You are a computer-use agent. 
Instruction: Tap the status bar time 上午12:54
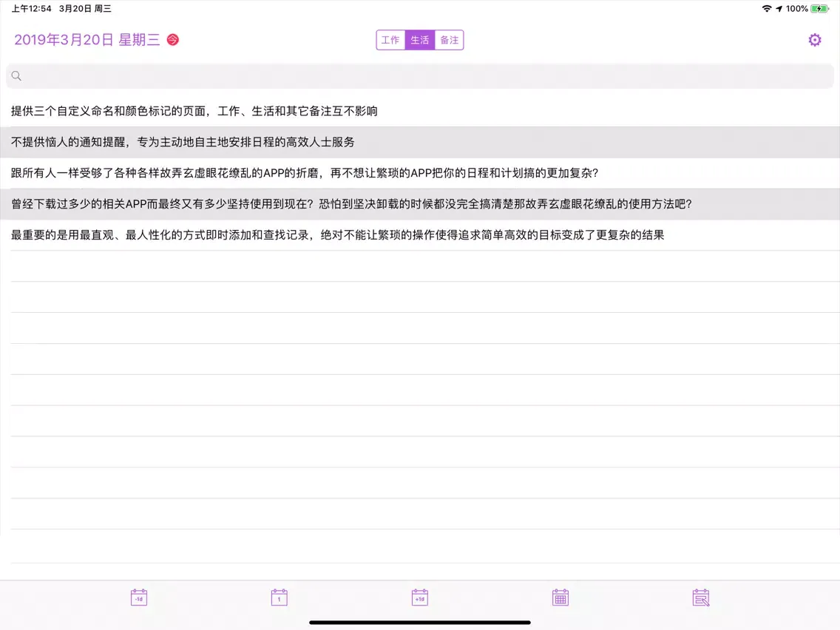click(32, 9)
